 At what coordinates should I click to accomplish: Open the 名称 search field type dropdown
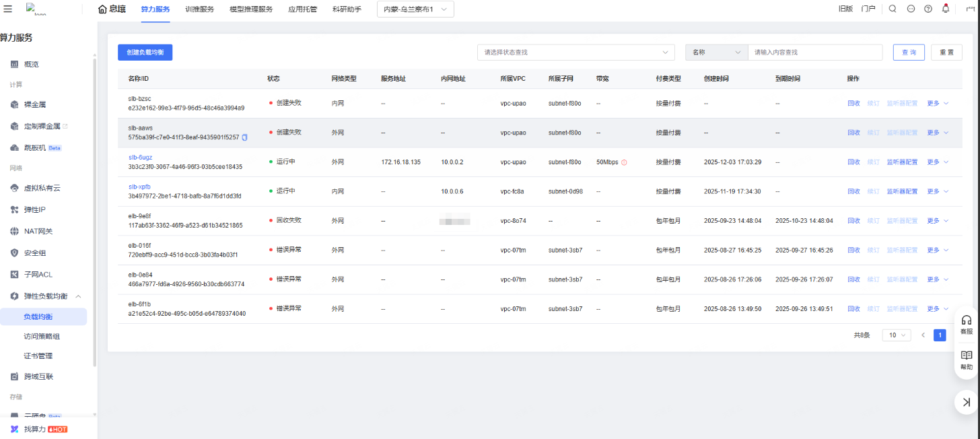(x=716, y=52)
